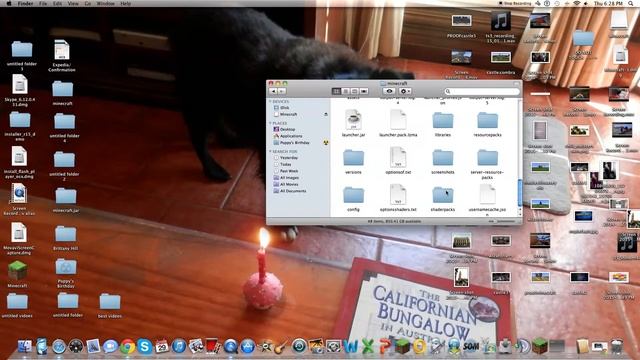Open the Go menu

click(88, 3)
